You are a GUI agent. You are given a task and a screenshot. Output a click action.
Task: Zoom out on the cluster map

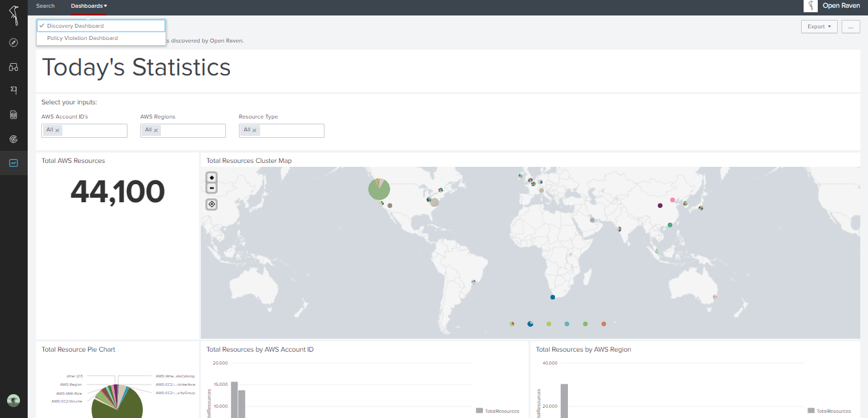coord(212,188)
